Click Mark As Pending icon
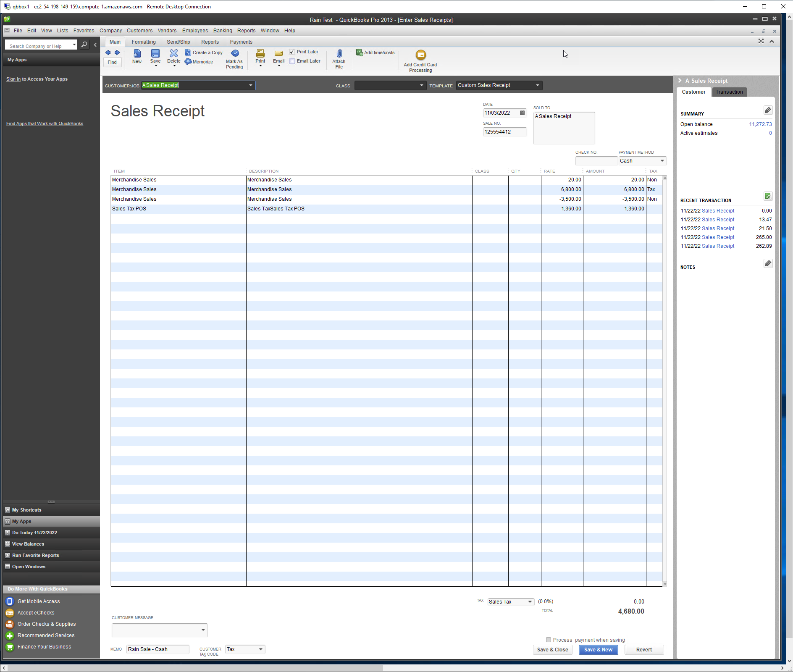793x672 pixels. click(235, 53)
